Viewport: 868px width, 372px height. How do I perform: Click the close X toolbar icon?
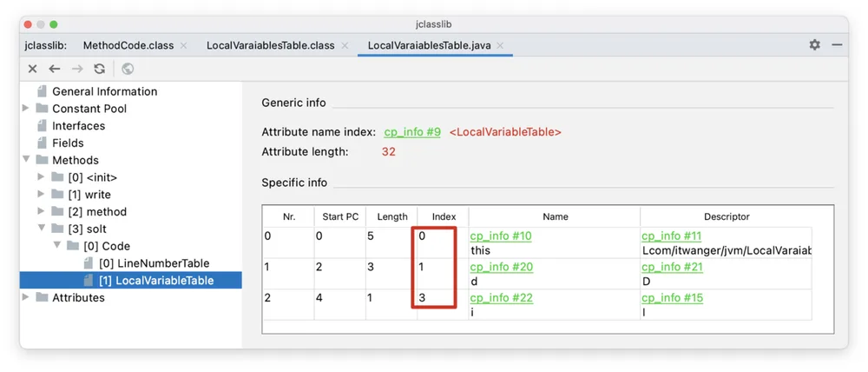[x=33, y=69]
